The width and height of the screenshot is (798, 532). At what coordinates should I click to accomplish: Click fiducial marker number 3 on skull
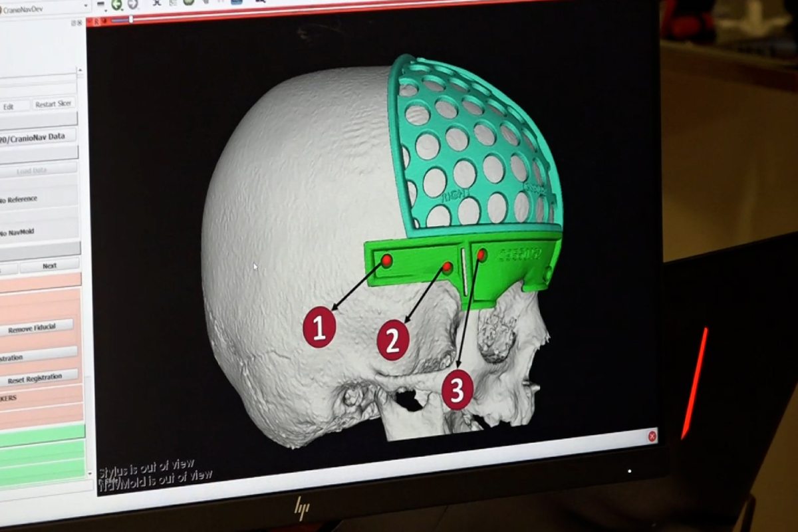[458, 390]
